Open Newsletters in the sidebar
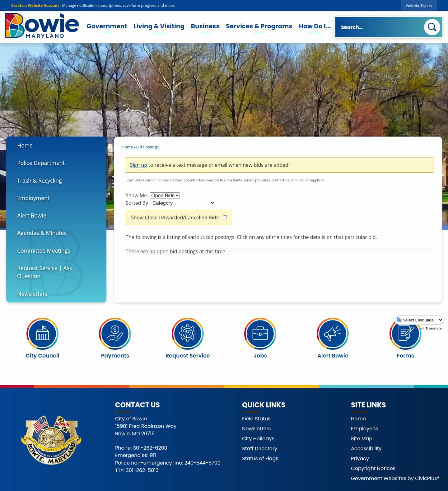Image resolution: width=448 pixels, height=491 pixels. [x=32, y=294]
